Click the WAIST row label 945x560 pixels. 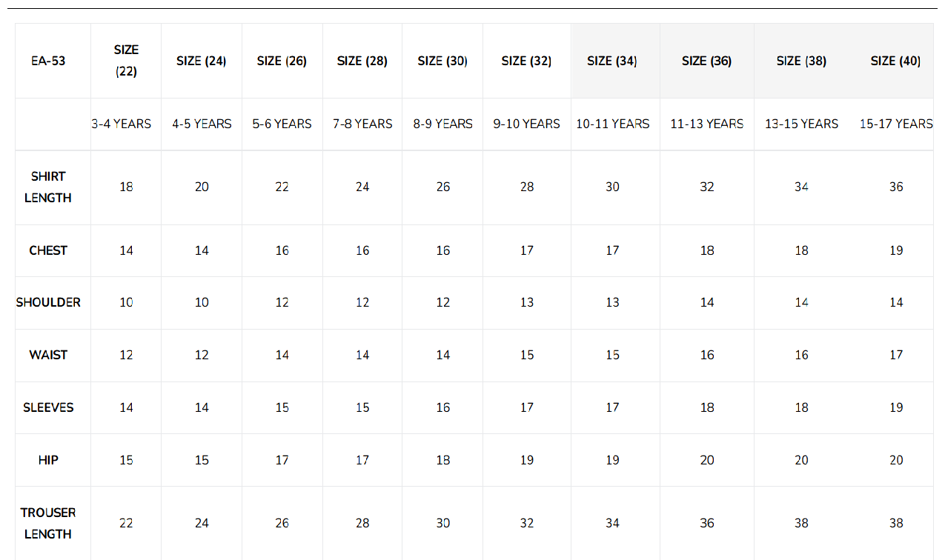[48, 355]
